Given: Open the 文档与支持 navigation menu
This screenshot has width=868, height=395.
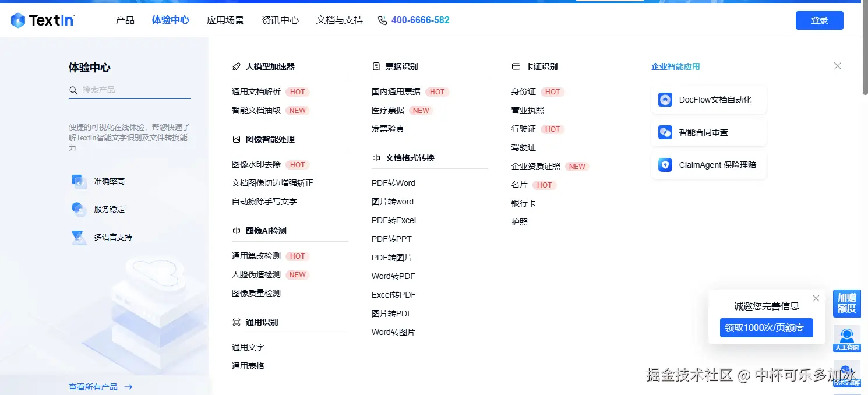Looking at the screenshot, I should click(340, 20).
